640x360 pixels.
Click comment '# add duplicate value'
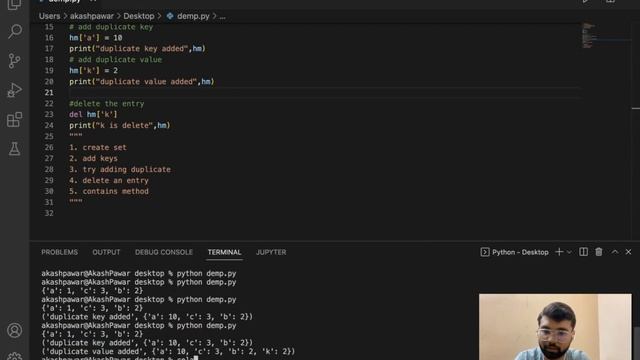(116, 60)
